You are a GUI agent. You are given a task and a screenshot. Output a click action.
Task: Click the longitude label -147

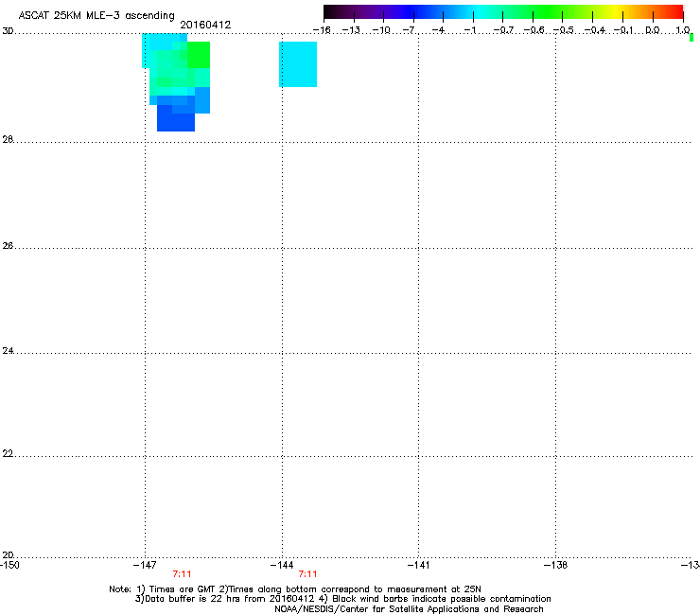pyautogui.click(x=145, y=565)
